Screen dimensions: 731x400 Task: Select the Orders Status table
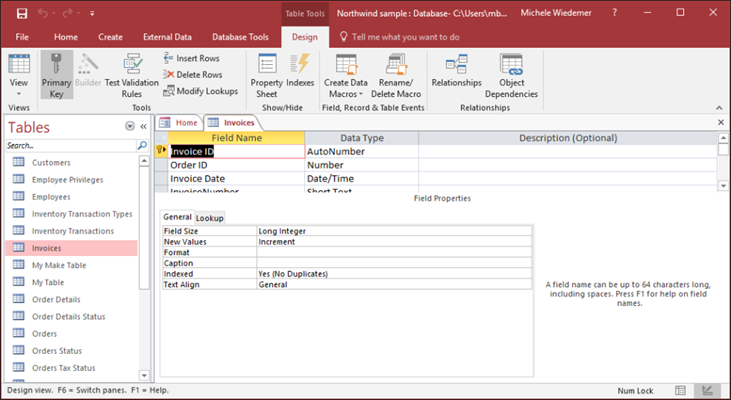pyautogui.click(x=71, y=351)
